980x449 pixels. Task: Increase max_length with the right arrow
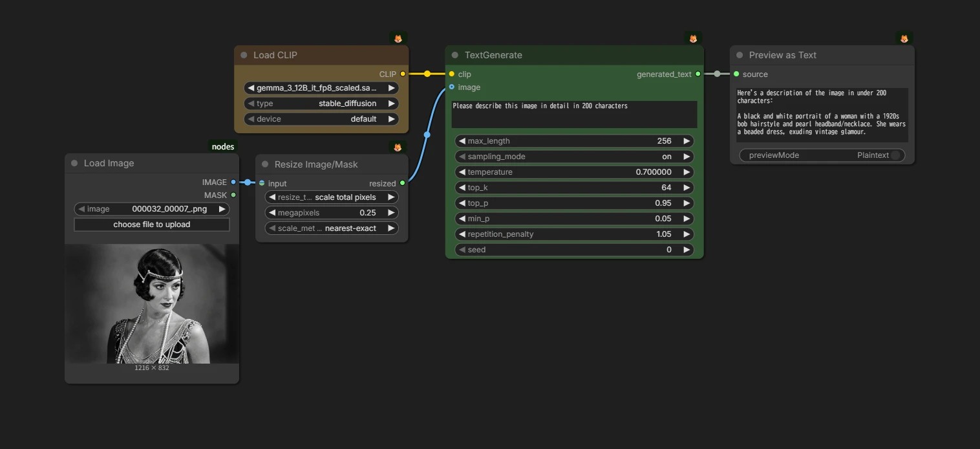pos(687,141)
